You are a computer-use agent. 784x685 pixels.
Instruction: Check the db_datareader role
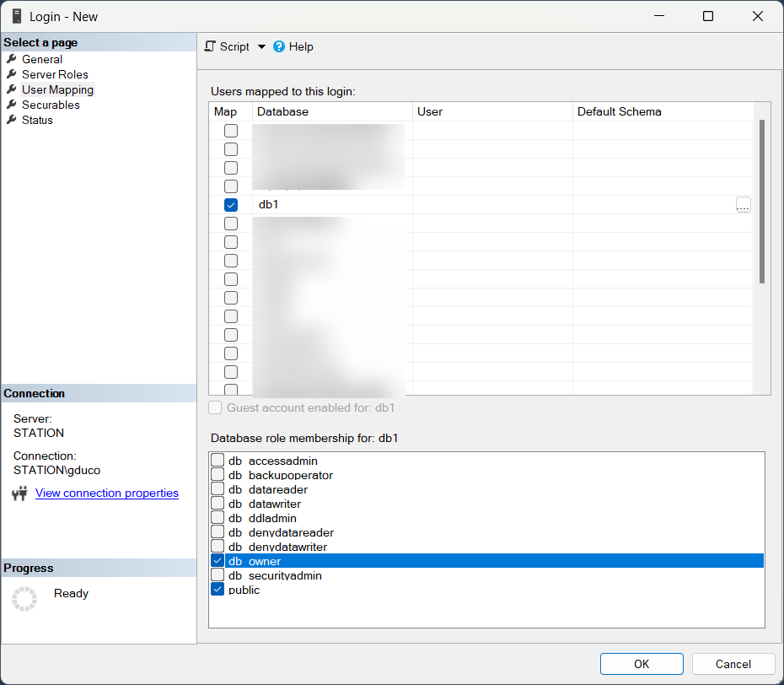point(217,488)
